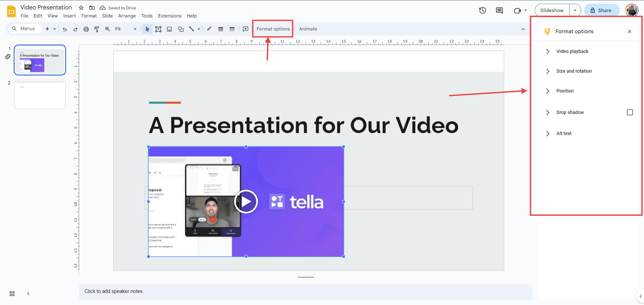Open the Format menu
The height and width of the screenshot is (305, 644).
coord(89,16)
